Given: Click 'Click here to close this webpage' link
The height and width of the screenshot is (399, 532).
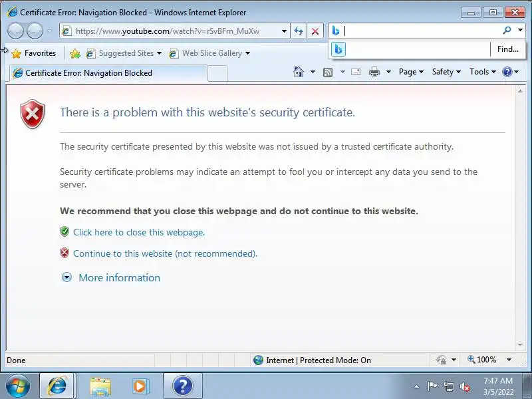Looking at the screenshot, I should point(139,232).
